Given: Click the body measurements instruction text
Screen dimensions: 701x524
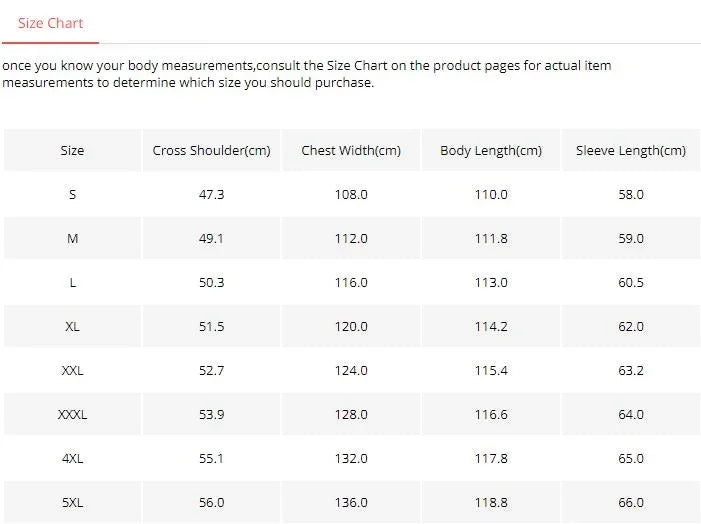Looking at the screenshot, I should point(306,74).
